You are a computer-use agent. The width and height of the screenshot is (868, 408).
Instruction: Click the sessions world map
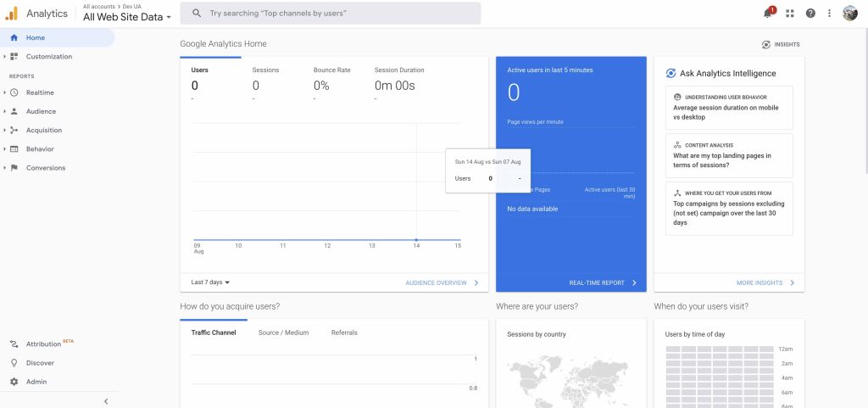pos(568,383)
